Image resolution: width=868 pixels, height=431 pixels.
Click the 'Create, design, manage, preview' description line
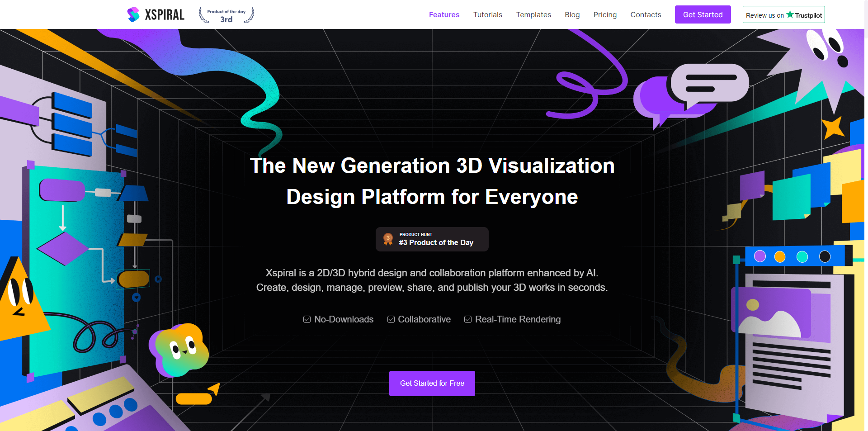click(432, 288)
